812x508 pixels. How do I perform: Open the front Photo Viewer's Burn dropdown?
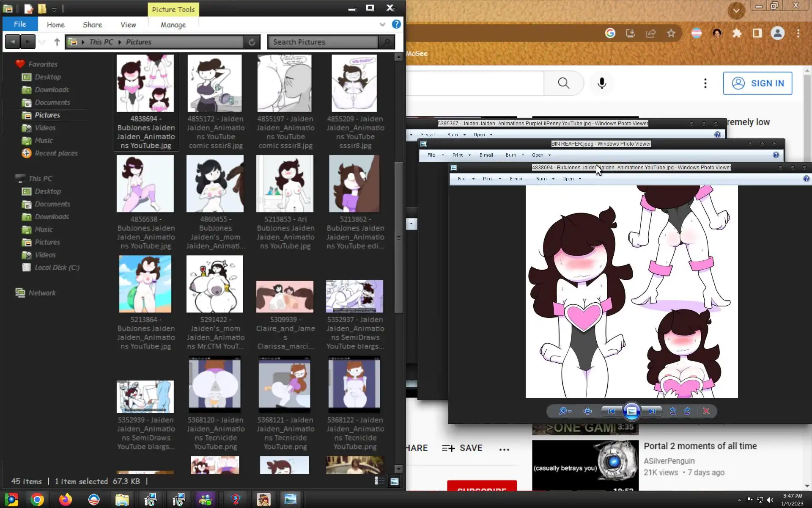(x=545, y=179)
